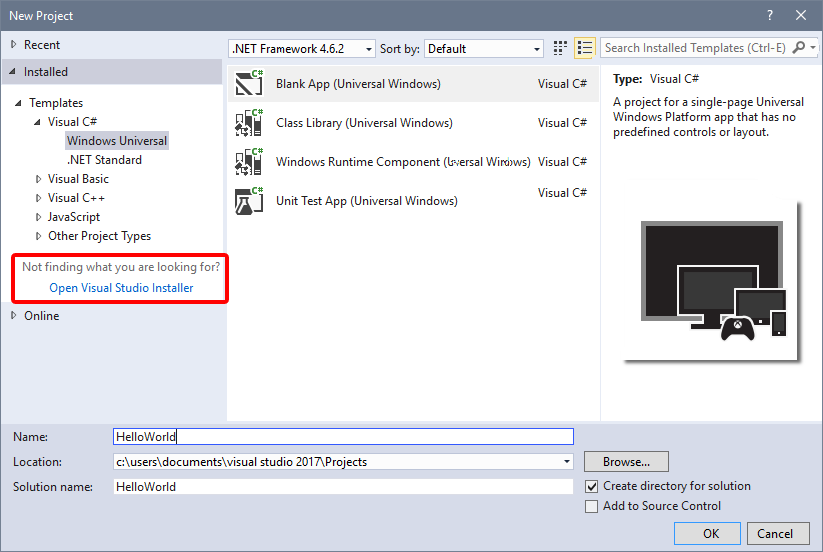Open the Location path dropdown arrow

pos(567,462)
